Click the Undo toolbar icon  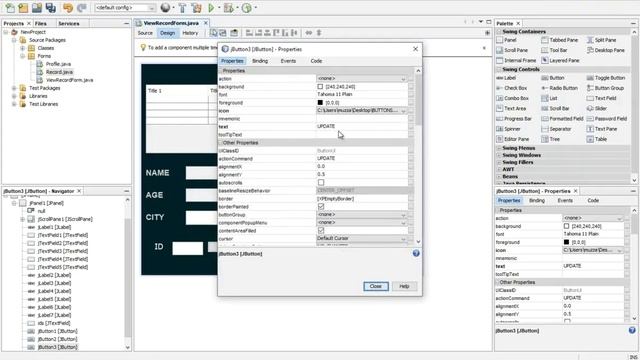click(x=68, y=7)
